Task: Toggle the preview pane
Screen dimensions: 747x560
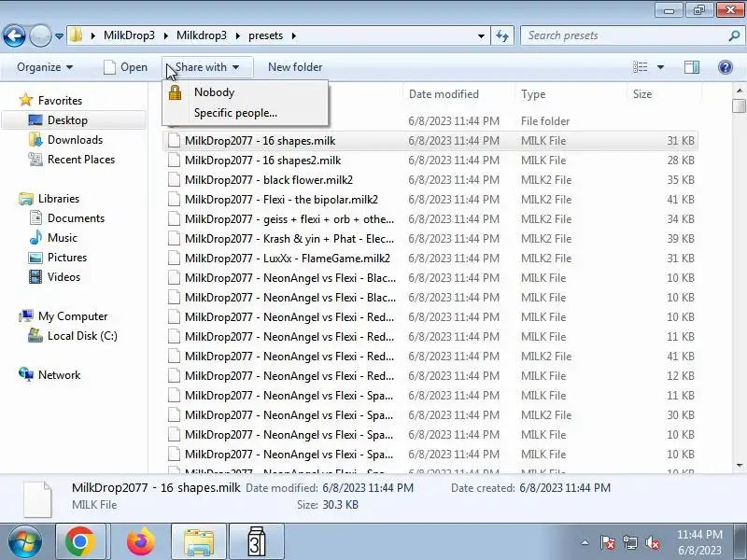Action: click(692, 67)
